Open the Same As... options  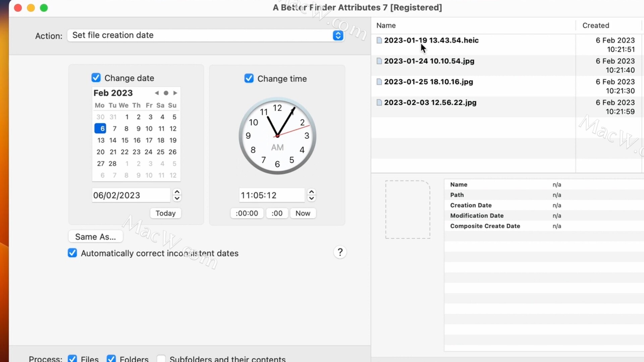[96, 237]
